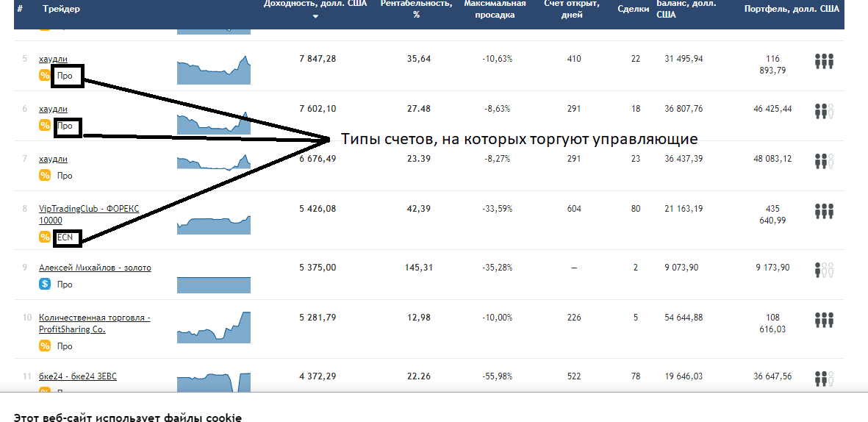Open Количественная торговля - ProfitSharing Co. link

pyautogui.click(x=95, y=323)
